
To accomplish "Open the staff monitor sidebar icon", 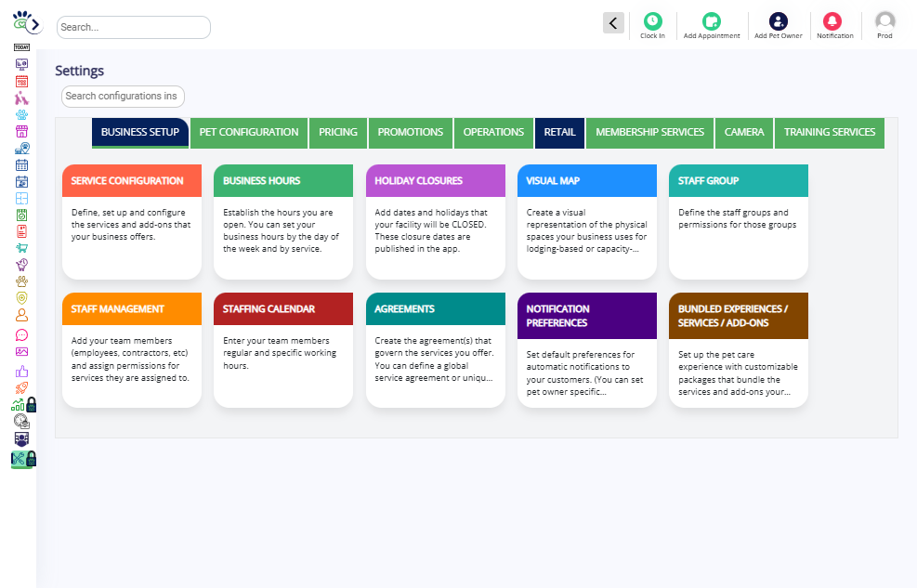I will click(x=21, y=439).
